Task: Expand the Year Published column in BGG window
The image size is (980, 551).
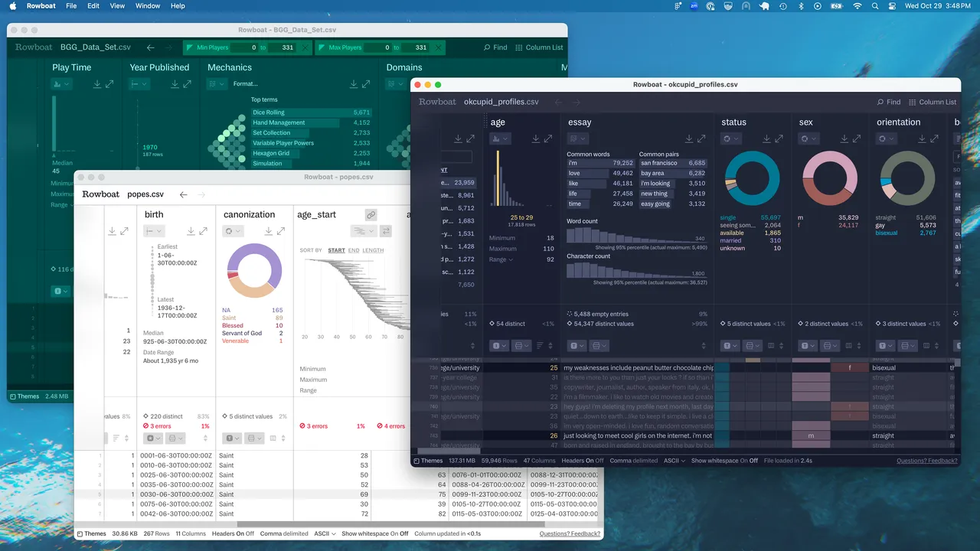Action: tap(188, 83)
